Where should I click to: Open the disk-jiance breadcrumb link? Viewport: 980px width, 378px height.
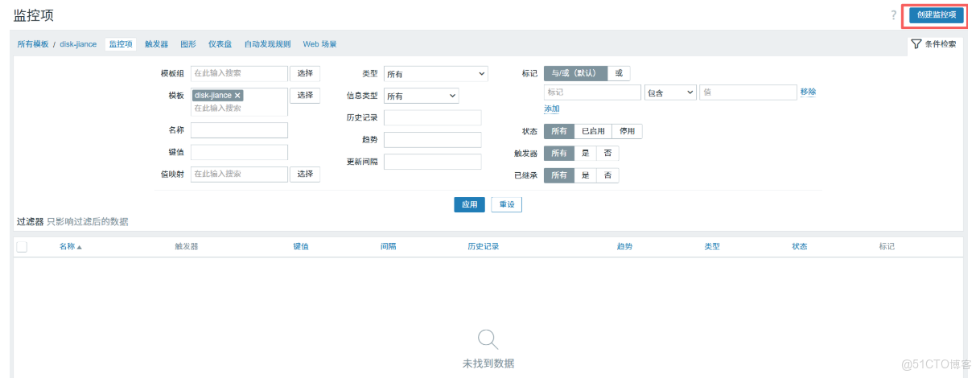click(x=78, y=44)
